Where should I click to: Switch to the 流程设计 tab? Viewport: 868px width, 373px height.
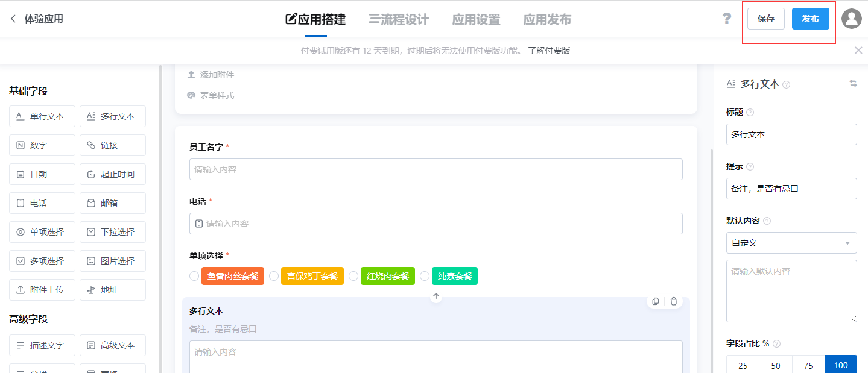point(399,19)
